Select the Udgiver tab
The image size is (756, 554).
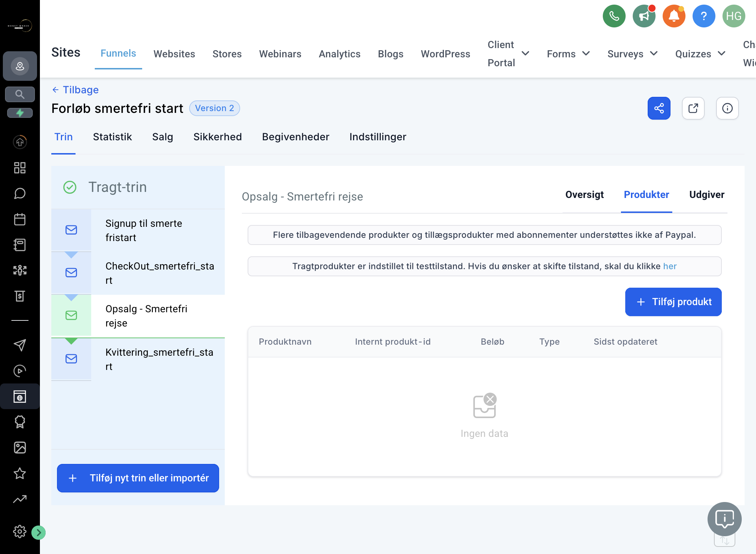coord(706,194)
